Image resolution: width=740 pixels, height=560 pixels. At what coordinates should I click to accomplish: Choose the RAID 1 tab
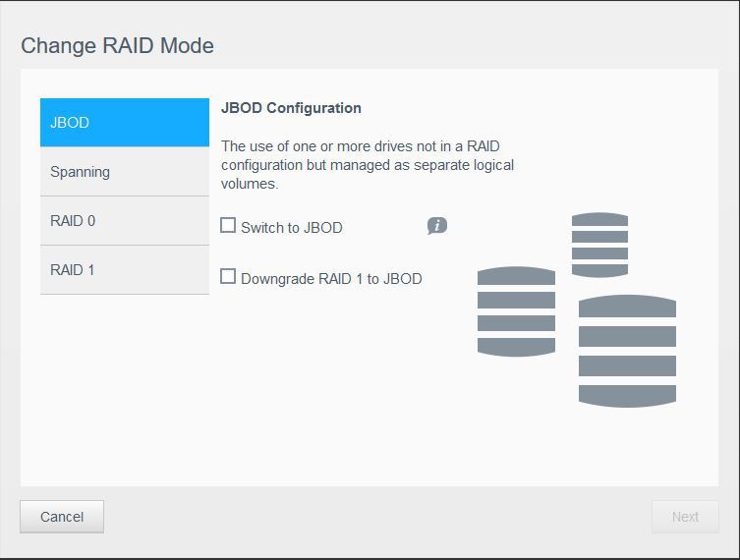(124, 270)
